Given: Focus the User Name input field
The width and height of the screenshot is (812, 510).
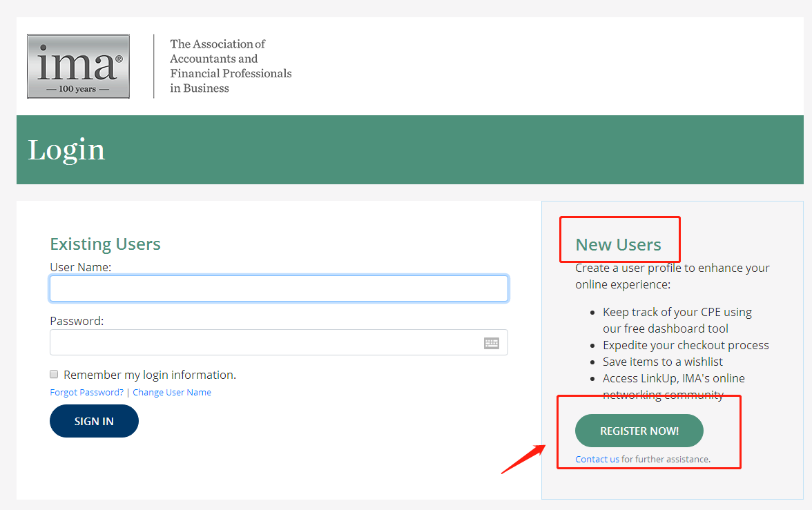Looking at the screenshot, I should click(279, 288).
